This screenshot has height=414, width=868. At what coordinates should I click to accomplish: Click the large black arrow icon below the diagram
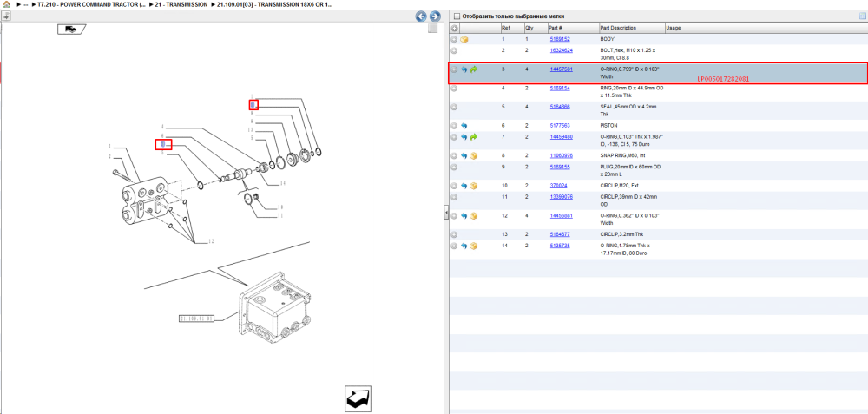(x=358, y=398)
